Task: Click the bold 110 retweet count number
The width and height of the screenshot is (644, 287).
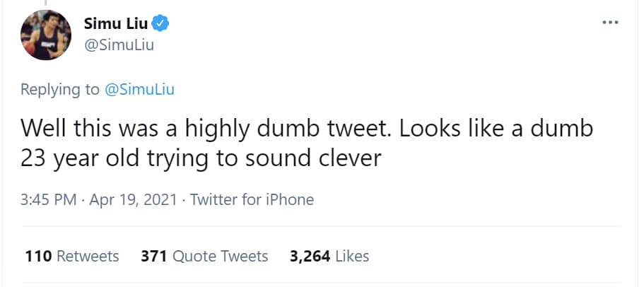Action: 39,256
